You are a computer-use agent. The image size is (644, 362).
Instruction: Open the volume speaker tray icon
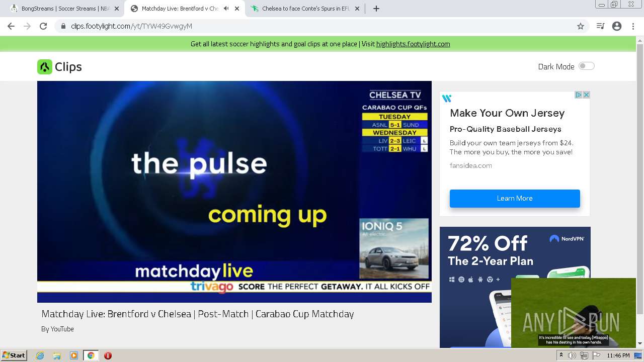click(x=572, y=355)
